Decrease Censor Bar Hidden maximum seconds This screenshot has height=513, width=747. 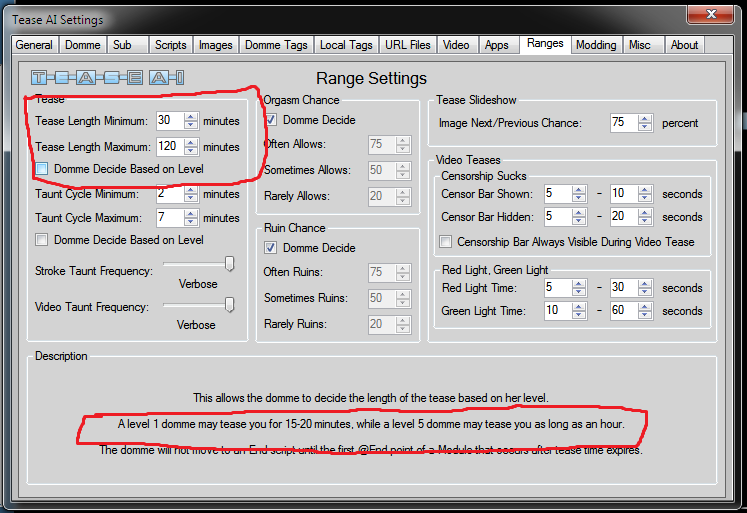pos(645,221)
